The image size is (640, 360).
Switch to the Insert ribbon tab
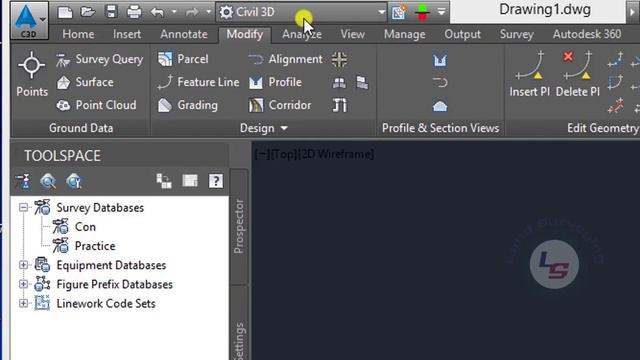127,34
